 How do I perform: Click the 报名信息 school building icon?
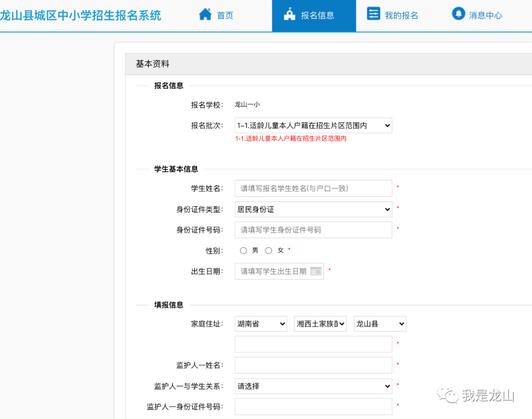pos(290,14)
